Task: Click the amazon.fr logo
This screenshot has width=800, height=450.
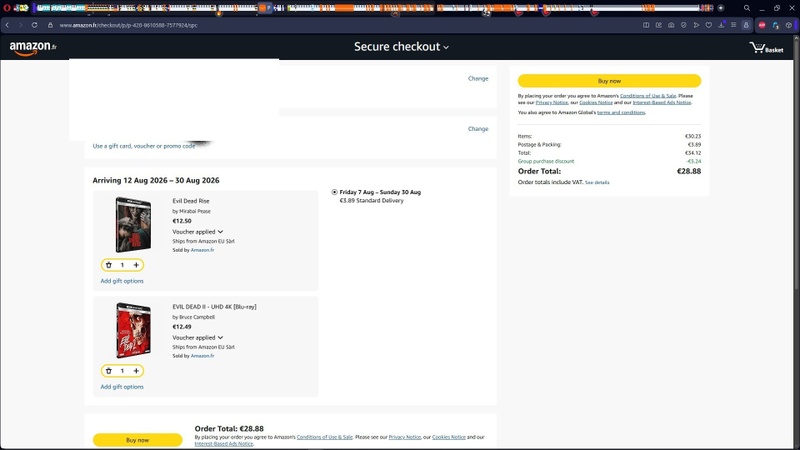Action: (x=33, y=47)
